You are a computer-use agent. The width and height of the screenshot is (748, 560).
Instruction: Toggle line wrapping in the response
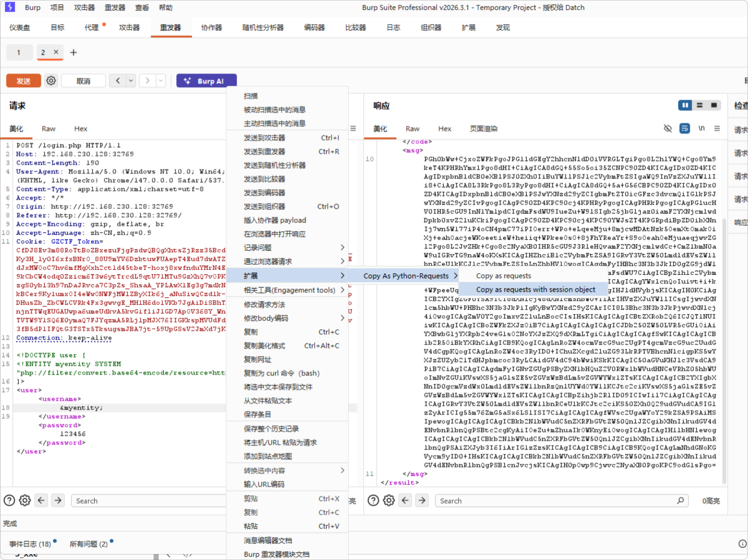point(685,128)
